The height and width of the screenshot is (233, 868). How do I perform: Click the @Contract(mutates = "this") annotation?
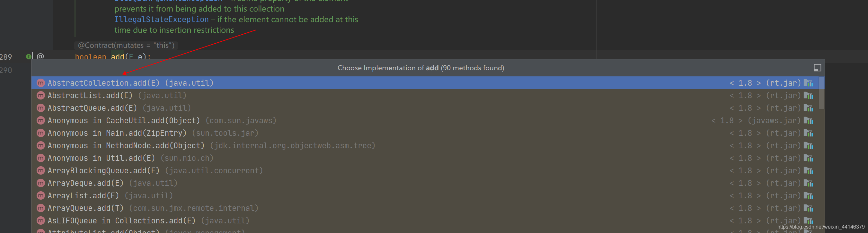pyautogui.click(x=126, y=45)
